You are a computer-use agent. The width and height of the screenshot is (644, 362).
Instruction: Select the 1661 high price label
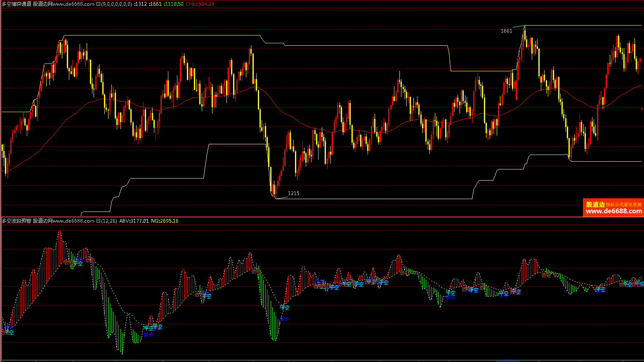click(506, 31)
